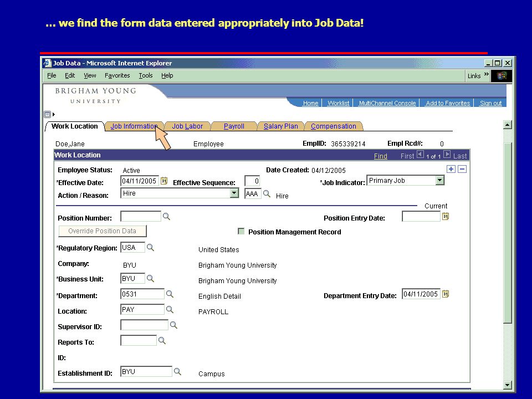
Task: Open the Position Number lookup magnifier
Action: (x=166, y=217)
